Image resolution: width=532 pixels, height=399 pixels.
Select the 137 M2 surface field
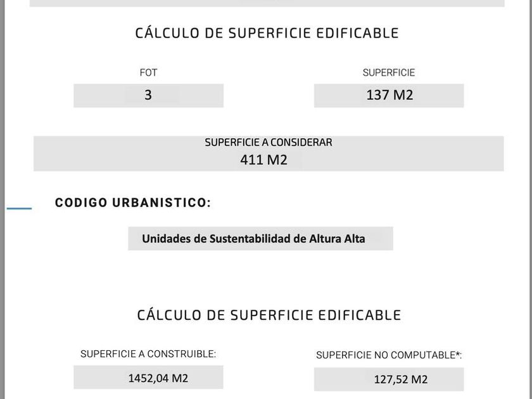389,96
